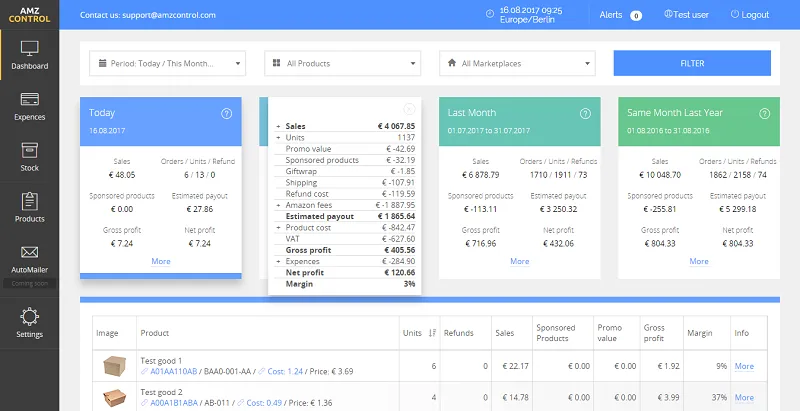Click the AutoMailer envelope icon
Image resolution: width=800 pixels, height=411 pixels.
[x=29, y=252]
